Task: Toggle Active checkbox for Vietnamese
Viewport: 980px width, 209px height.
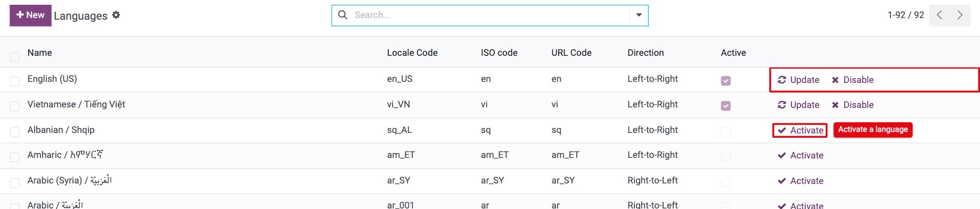Action: click(x=725, y=106)
